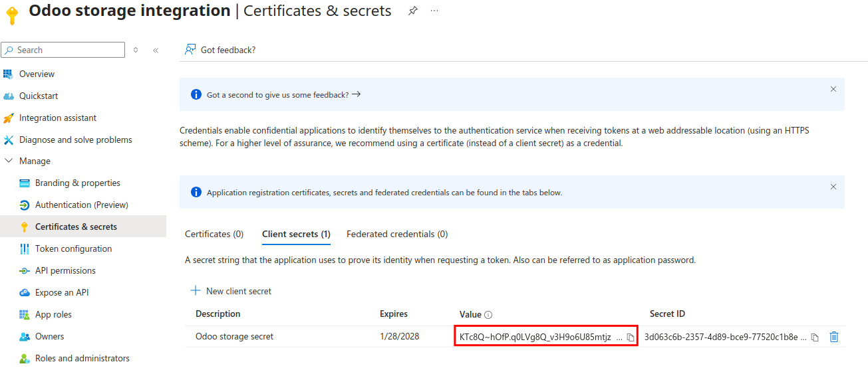The width and height of the screenshot is (868, 372).
Task: Open Roles and administrators page
Action: pyautogui.click(x=82, y=358)
